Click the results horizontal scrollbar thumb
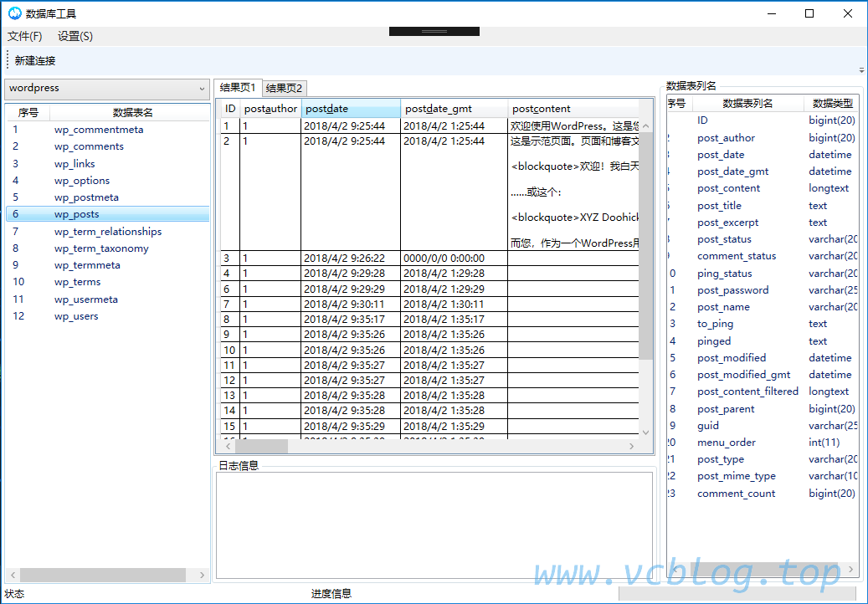Screen dimensions: 868x604 tap(261, 447)
